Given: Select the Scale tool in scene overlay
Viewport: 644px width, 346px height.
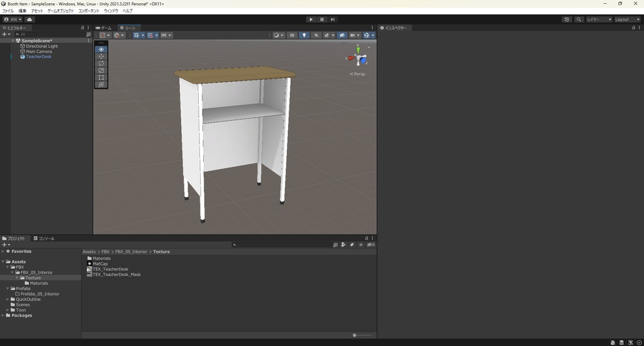Looking at the screenshot, I should 101,70.
